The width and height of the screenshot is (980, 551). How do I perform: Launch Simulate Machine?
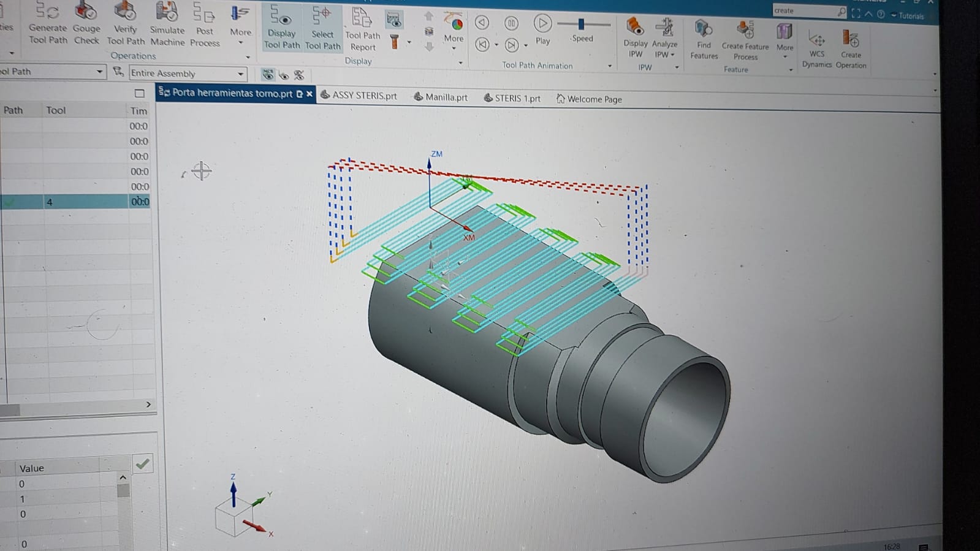pos(167,24)
